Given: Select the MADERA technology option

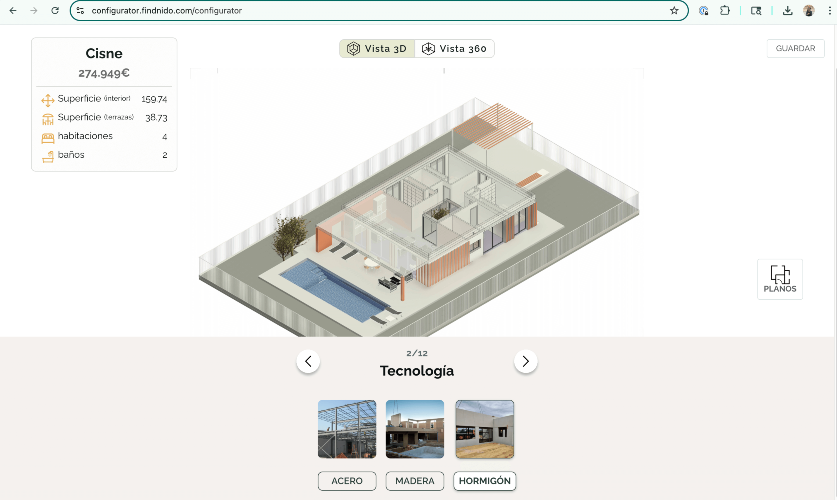Looking at the screenshot, I should click(415, 481).
